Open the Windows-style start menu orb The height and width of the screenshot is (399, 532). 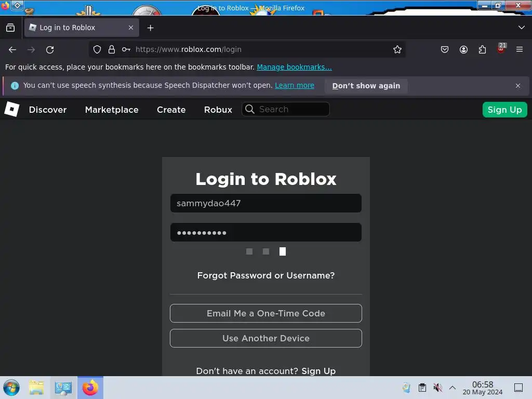click(11, 388)
